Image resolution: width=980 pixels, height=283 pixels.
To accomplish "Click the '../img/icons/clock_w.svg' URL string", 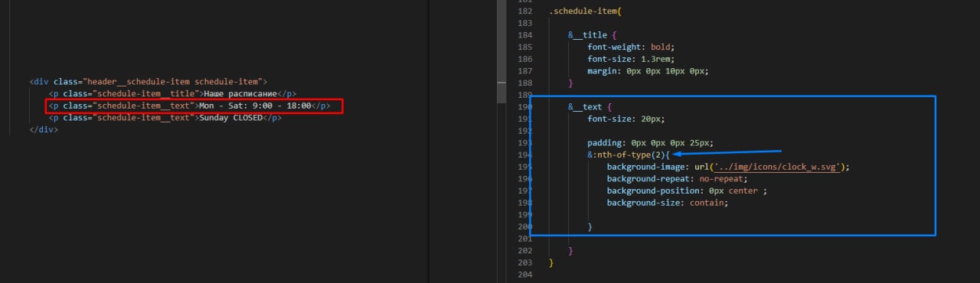I will point(777,167).
